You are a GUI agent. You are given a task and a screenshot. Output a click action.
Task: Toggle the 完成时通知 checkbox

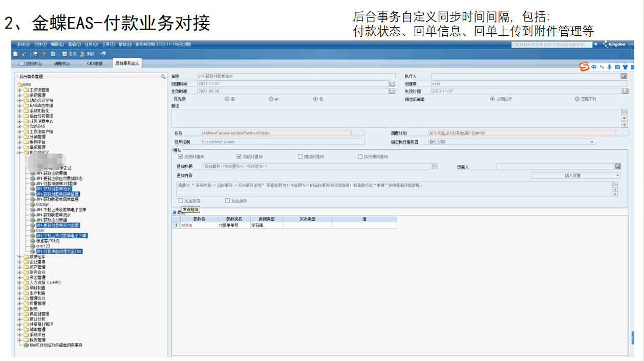tap(239, 156)
